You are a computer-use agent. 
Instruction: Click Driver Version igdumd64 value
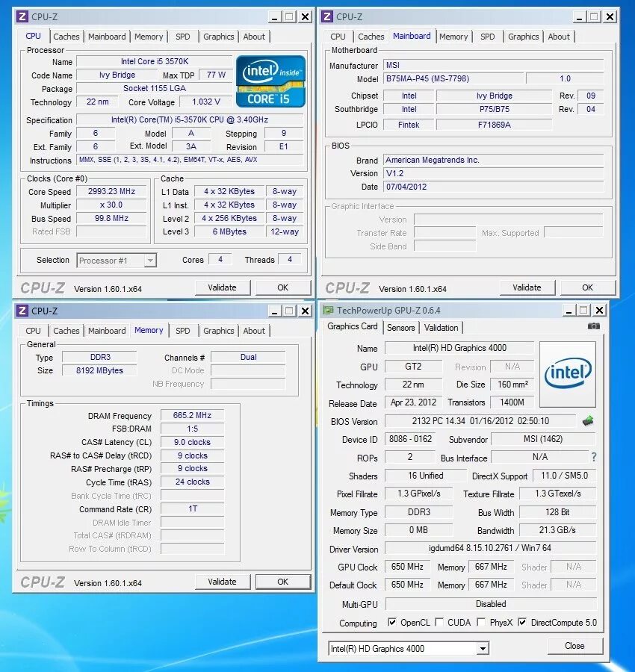491,548
